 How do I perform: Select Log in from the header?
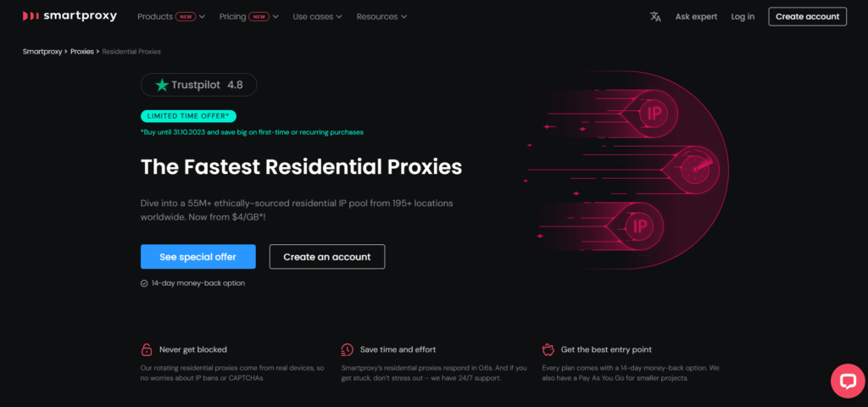(x=743, y=16)
